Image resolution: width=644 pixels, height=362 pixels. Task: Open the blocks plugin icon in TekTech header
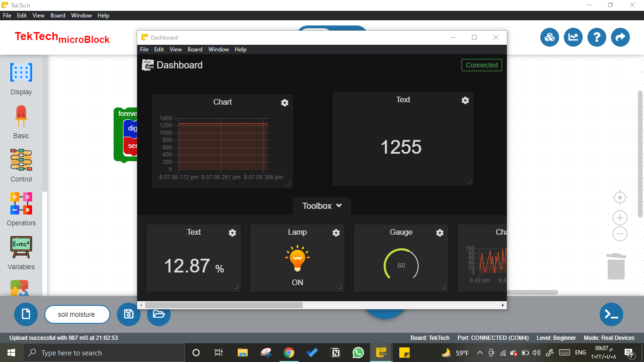550,37
